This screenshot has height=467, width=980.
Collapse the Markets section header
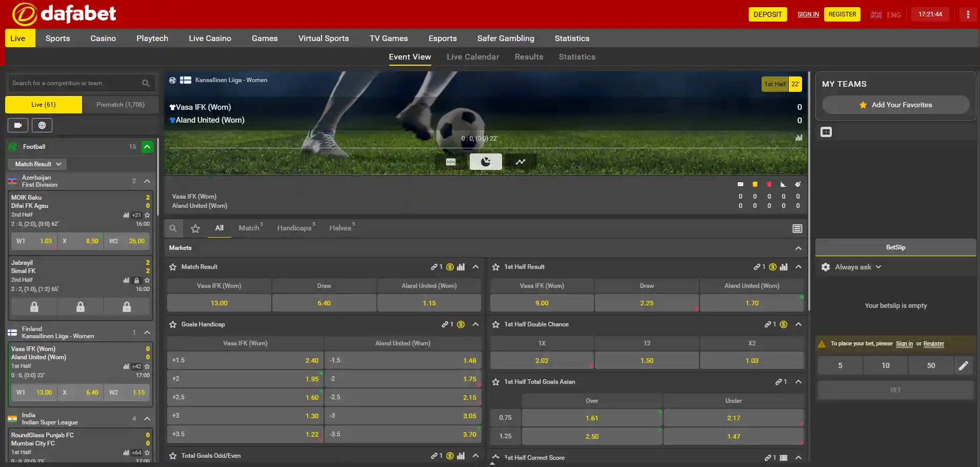coord(798,248)
